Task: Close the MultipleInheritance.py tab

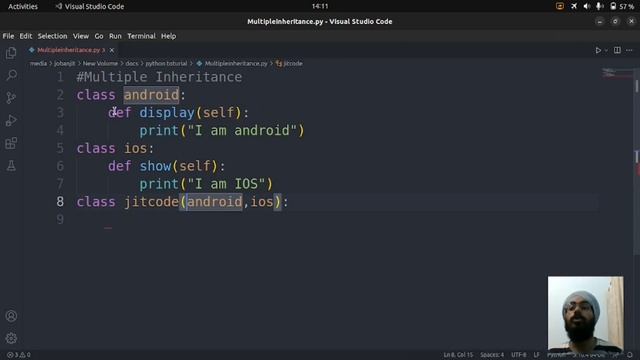Action: pos(111,50)
